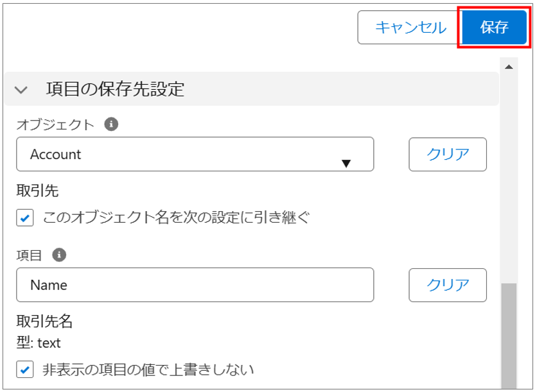Click クリア next to the Name field
The width and height of the screenshot is (535, 392).
[x=448, y=285]
